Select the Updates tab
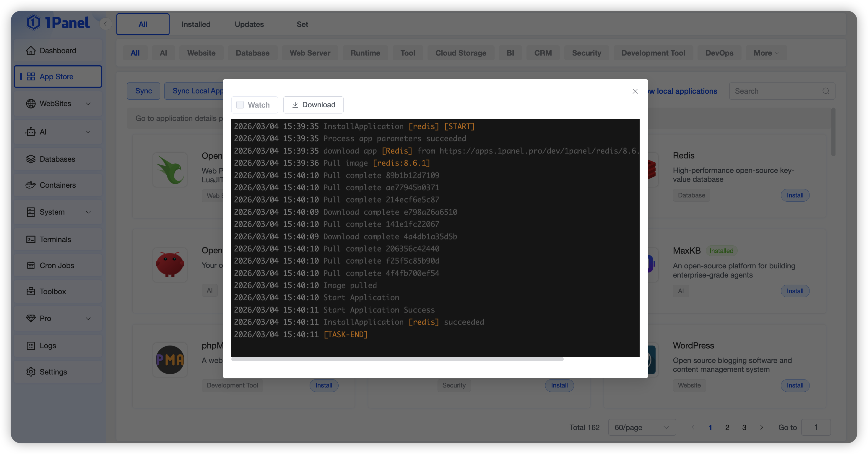The image size is (868, 454). pyautogui.click(x=249, y=24)
